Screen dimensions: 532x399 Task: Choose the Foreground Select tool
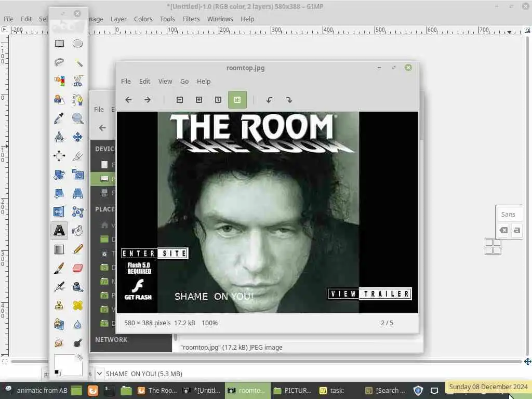click(59, 100)
